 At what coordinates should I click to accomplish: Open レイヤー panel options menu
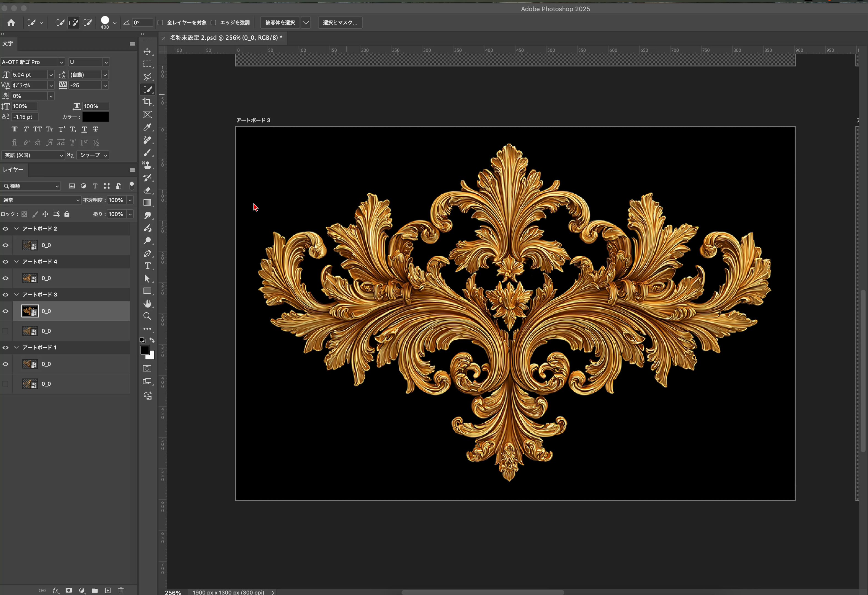click(132, 170)
